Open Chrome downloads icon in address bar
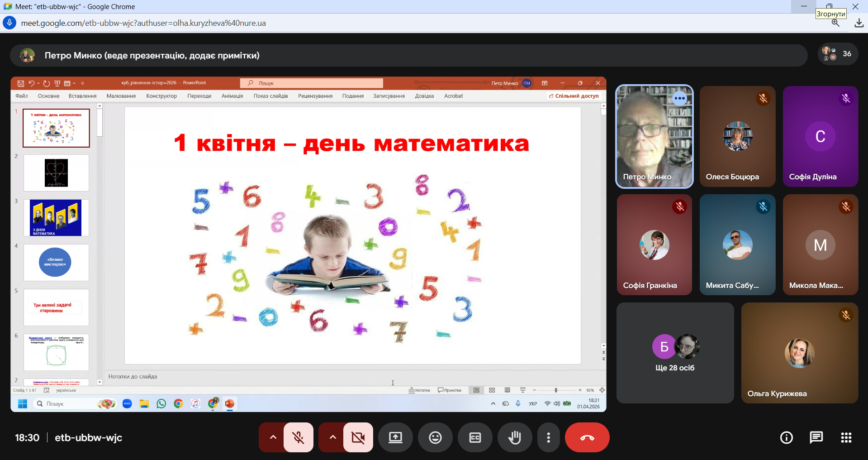Screen dimensions: 868x460 coord(859,23)
